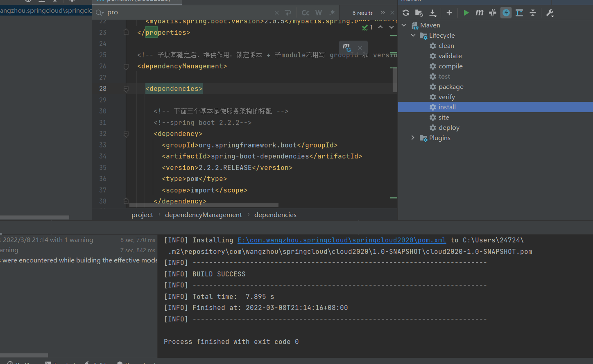Fold dependency block at line 32

click(126, 134)
